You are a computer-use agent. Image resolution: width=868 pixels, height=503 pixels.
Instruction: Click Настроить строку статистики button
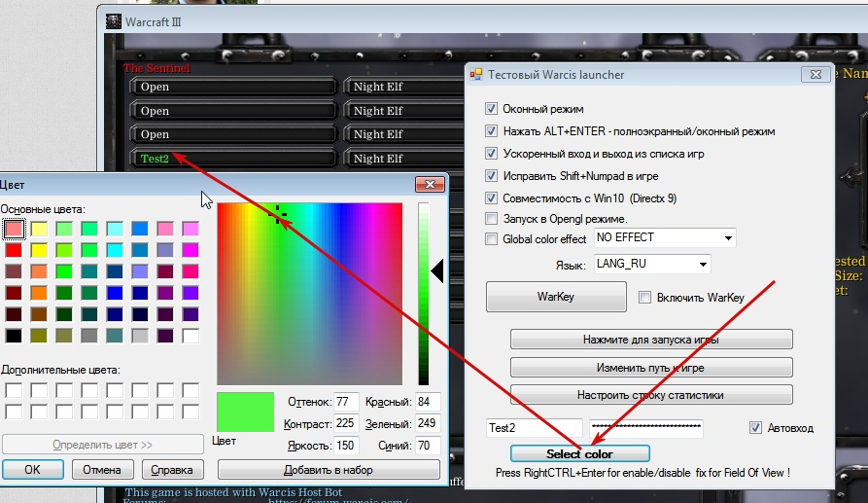coord(651,395)
